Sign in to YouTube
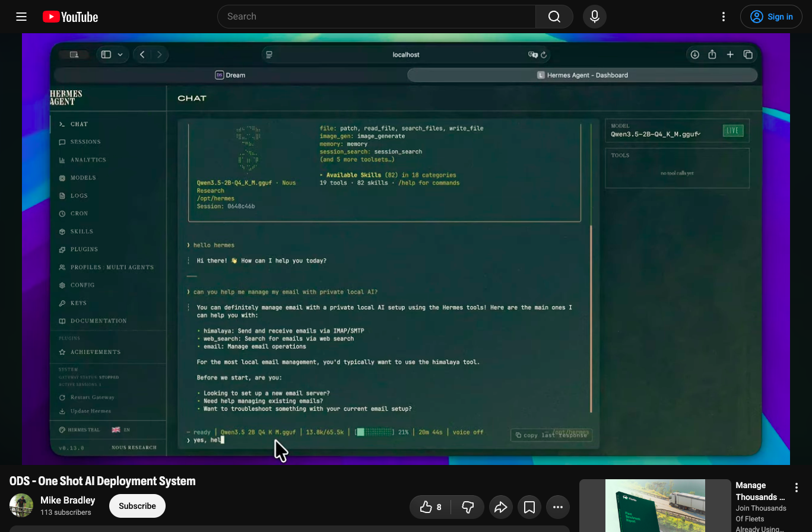Viewport: 812px width, 532px height. [x=771, y=17]
